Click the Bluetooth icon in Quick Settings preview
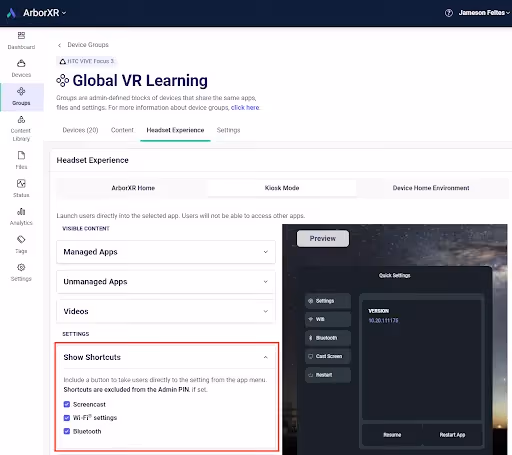 tap(311, 338)
